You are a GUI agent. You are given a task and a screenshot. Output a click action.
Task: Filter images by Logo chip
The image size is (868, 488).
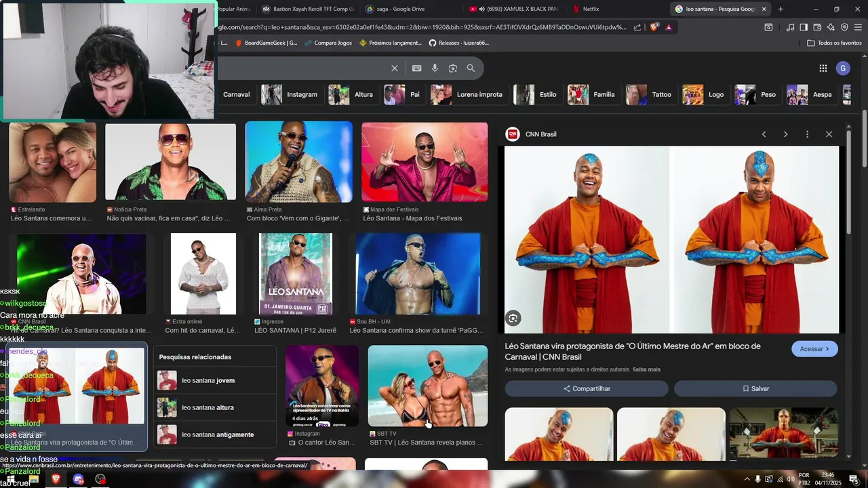click(704, 94)
